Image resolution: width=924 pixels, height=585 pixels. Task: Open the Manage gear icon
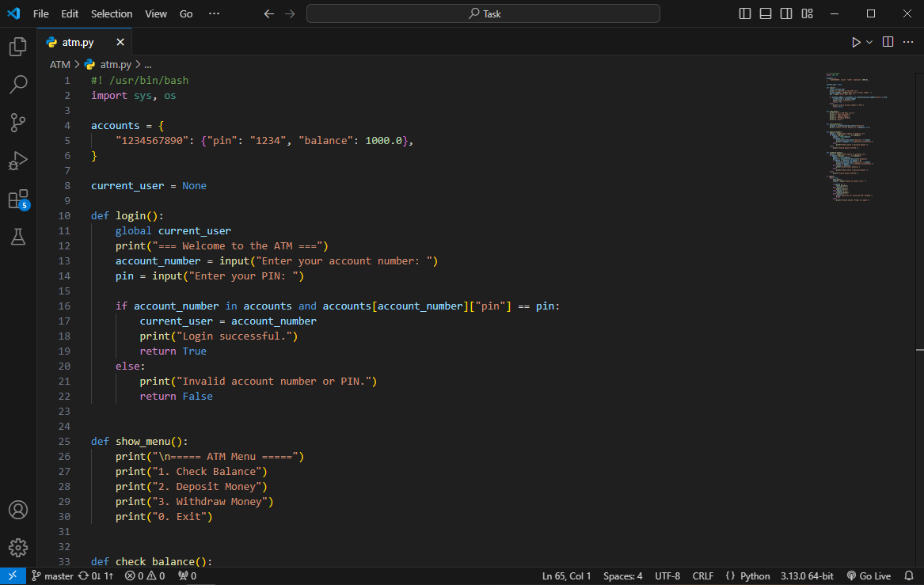tap(17, 547)
